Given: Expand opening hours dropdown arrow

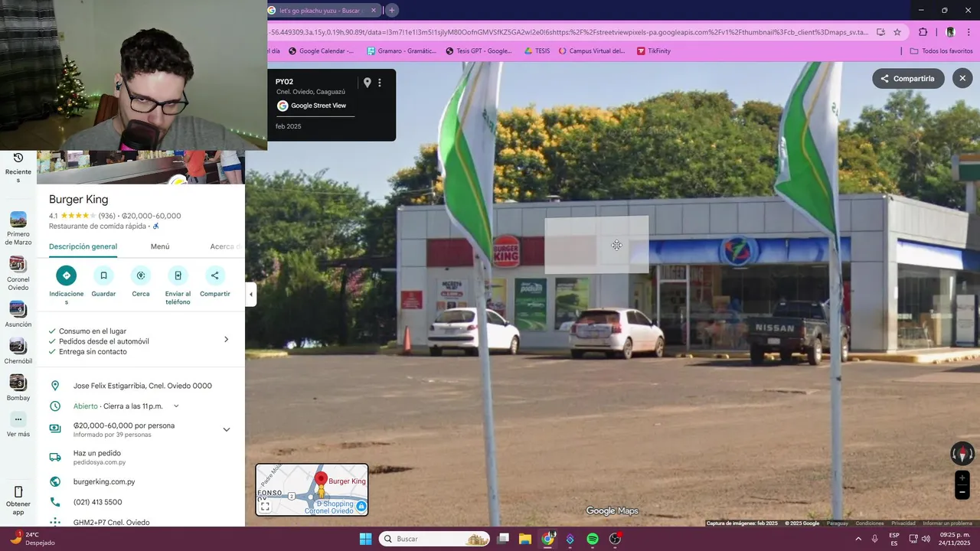Looking at the screenshot, I should click(176, 406).
